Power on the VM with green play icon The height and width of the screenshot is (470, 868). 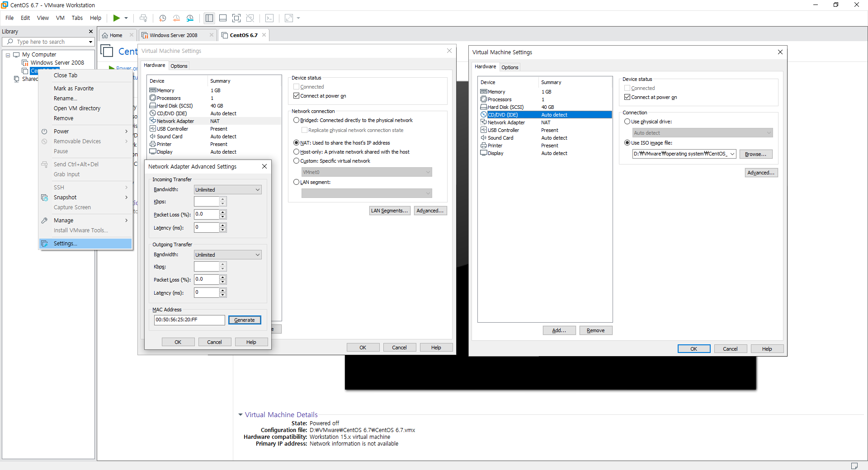116,18
